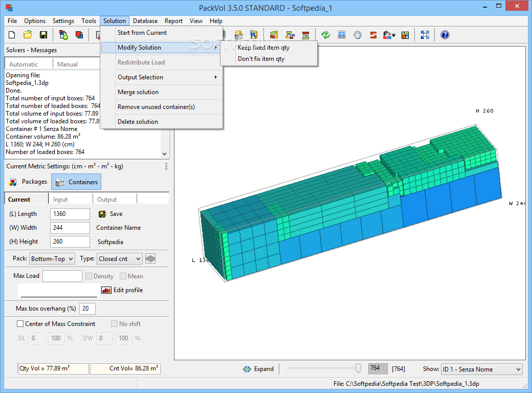Expand the Modify Solution submenu
Screen dimensions: 532x393
click(x=162, y=48)
